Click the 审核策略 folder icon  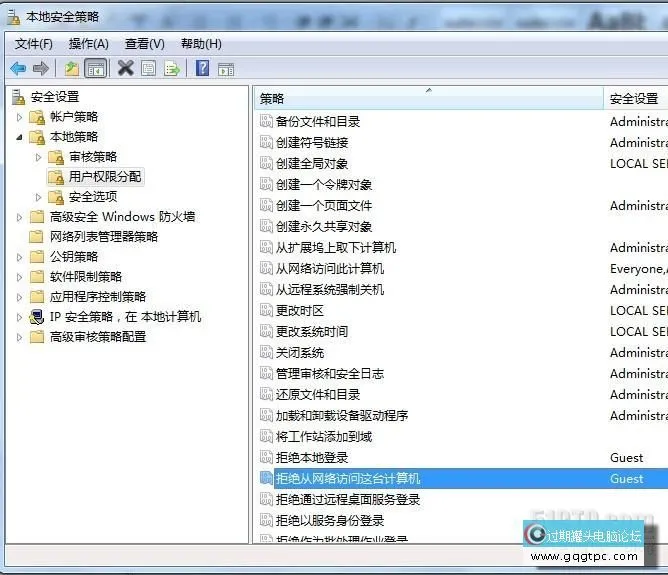[x=56, y=157]
